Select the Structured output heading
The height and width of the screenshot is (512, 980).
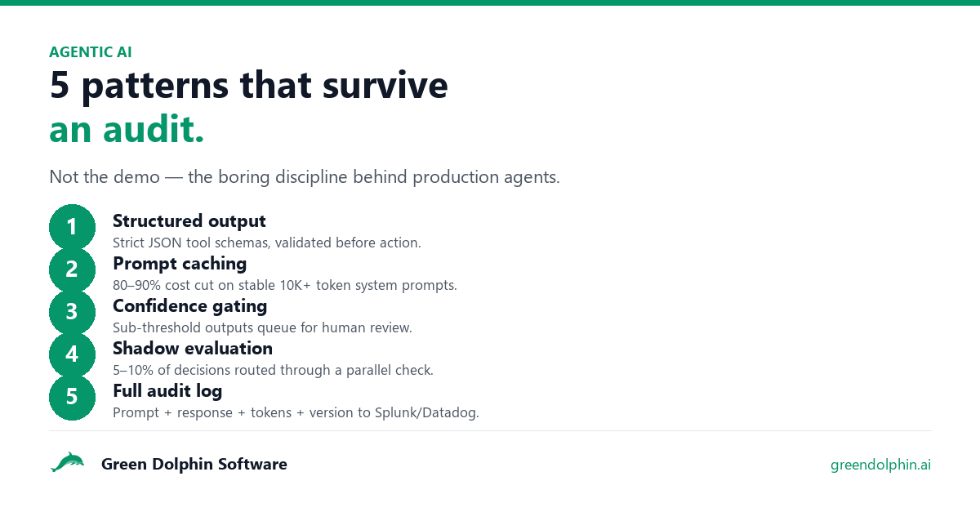pyautogui.click(x=189, y=220)
